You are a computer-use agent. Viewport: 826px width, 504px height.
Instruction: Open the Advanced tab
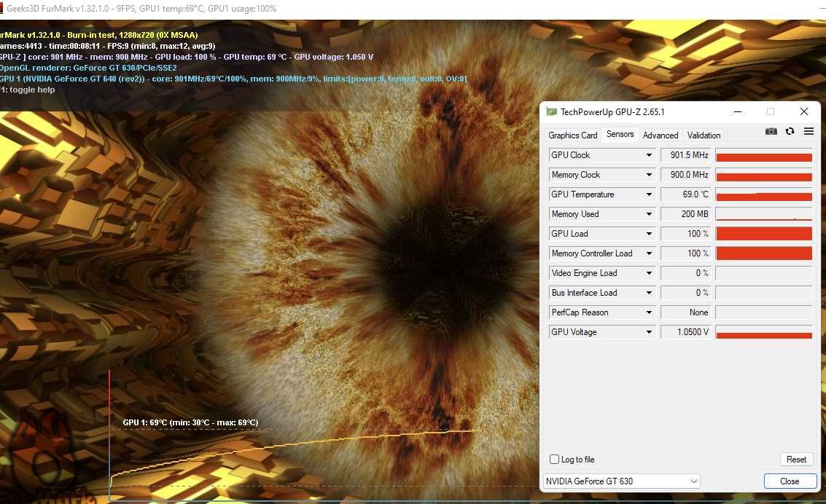tap(661, 135)
